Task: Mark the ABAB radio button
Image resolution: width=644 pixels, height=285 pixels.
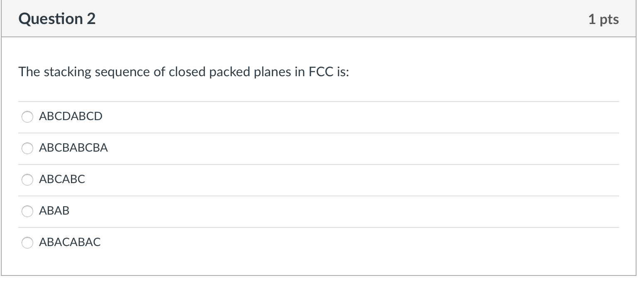Action: (27, 211)
